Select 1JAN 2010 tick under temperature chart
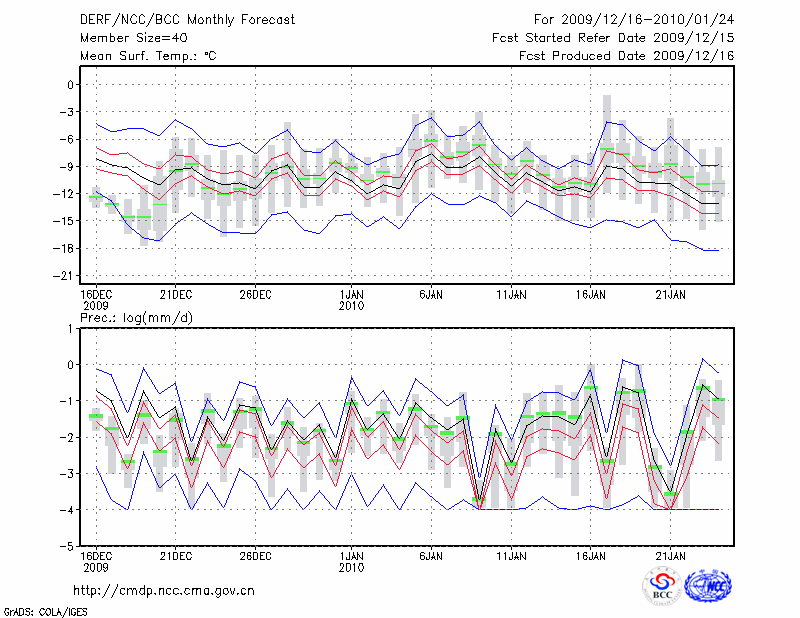This screenshot has width=800, height=618. 352,299
